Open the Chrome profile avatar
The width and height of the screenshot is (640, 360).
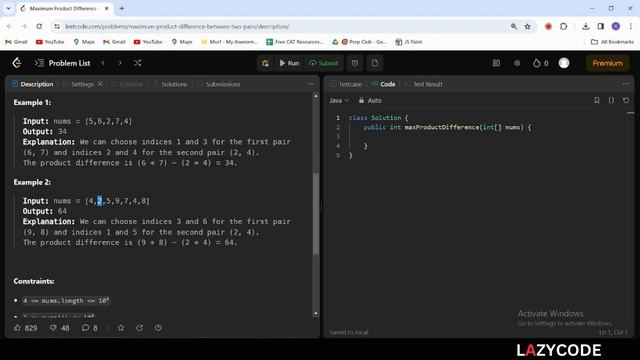[x=616, y=27]
